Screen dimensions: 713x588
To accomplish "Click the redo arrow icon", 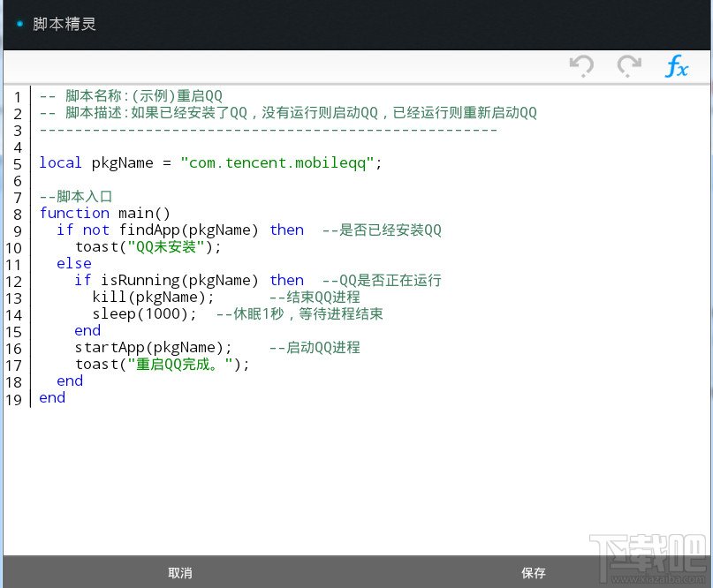I will pyautogui.click(x=629, y=66).
